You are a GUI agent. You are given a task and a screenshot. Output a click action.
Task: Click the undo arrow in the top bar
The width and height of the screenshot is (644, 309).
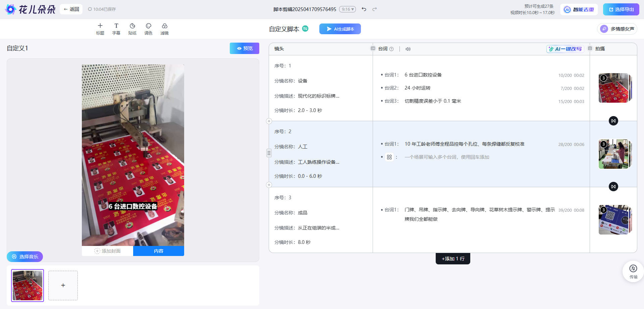pos(364,9)
